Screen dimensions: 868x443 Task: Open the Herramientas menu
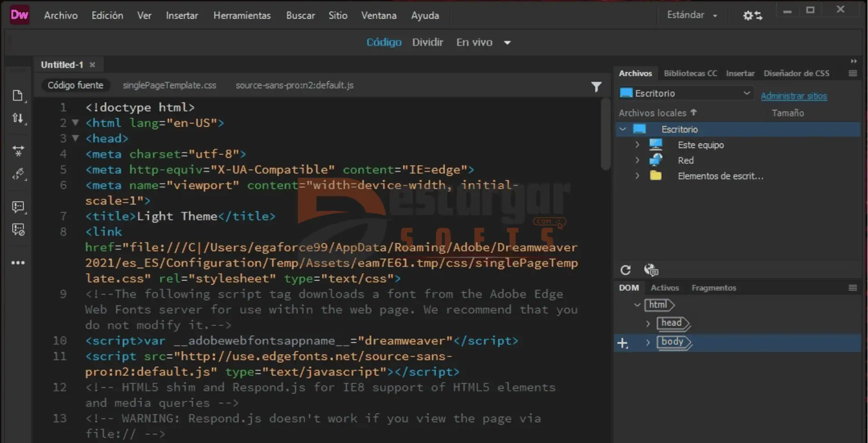242,15
